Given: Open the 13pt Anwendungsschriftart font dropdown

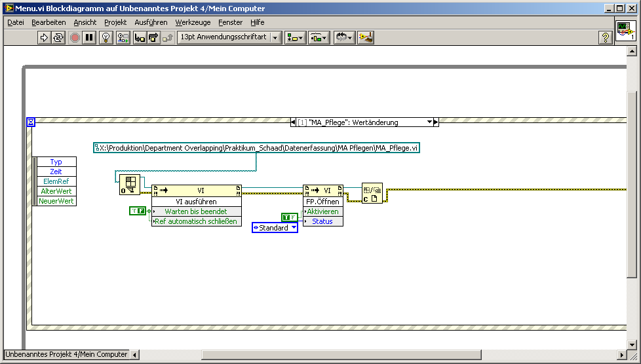Looking at the screenshot, I should coord(229,37).
